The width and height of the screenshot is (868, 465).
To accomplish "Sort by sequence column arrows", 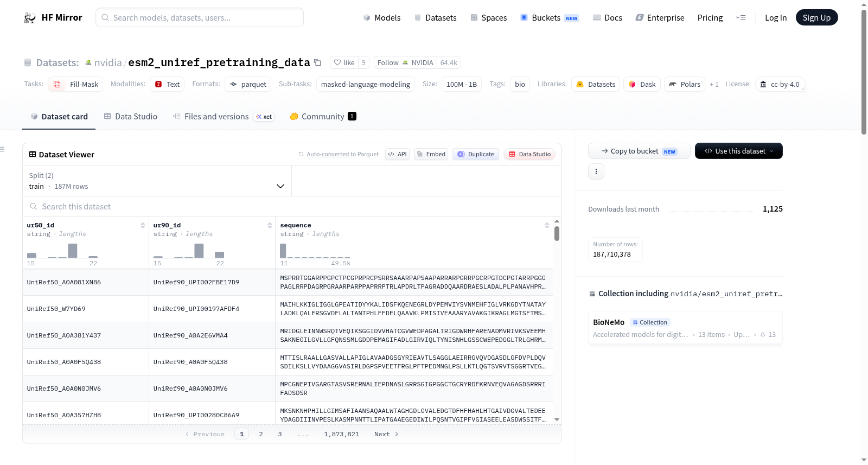I will (x=547, y=225).
